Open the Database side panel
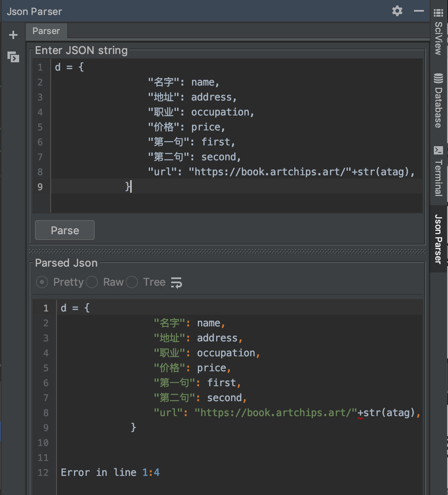This screenshot has width=448, height=495. pos(438,107)
